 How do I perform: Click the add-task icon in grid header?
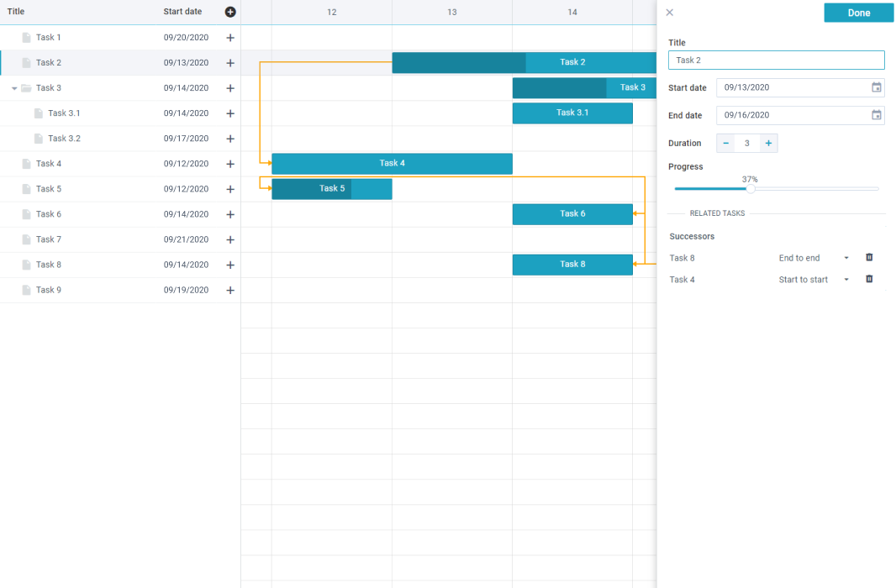(x=230, y=12)
